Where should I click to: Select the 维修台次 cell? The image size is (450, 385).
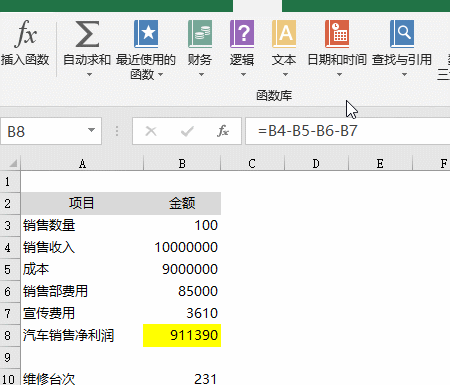[82, 377]
